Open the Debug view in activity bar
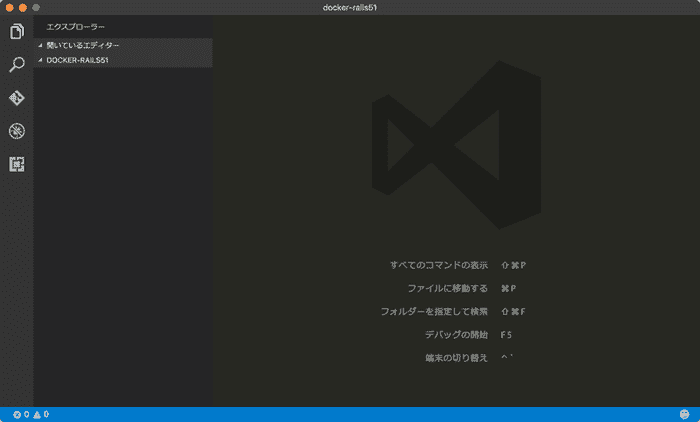This screenshot has width=700, height=422. coord(17,131)
